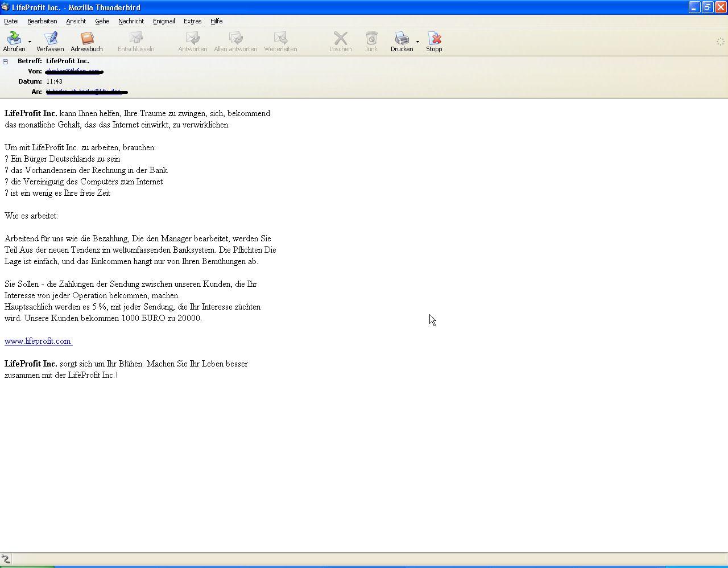Open the Drucken dropdown arrow
This screenshot has width=728, height=568.
click(417, 42)
